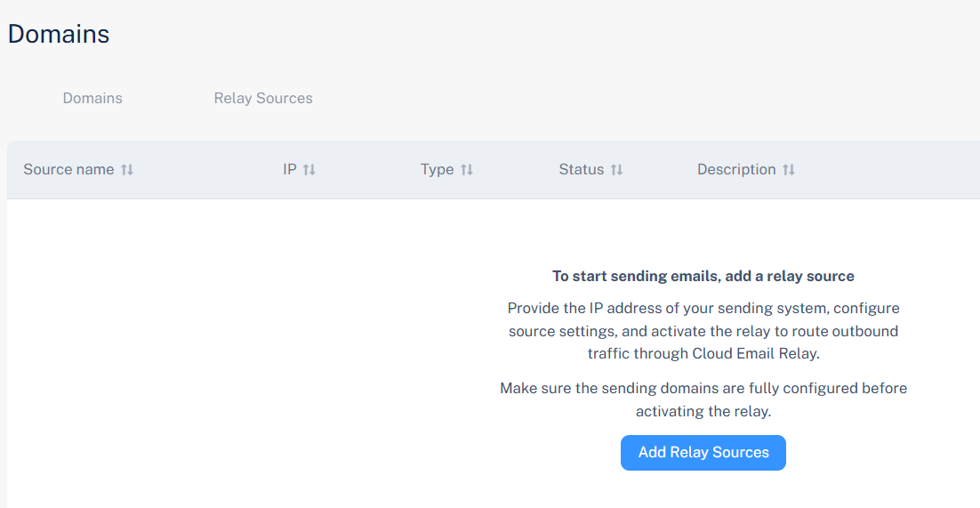Sort the table by the IP arrows icon
Image resolution: width=980 pixels, height=508 pixels.
[309, 170]
